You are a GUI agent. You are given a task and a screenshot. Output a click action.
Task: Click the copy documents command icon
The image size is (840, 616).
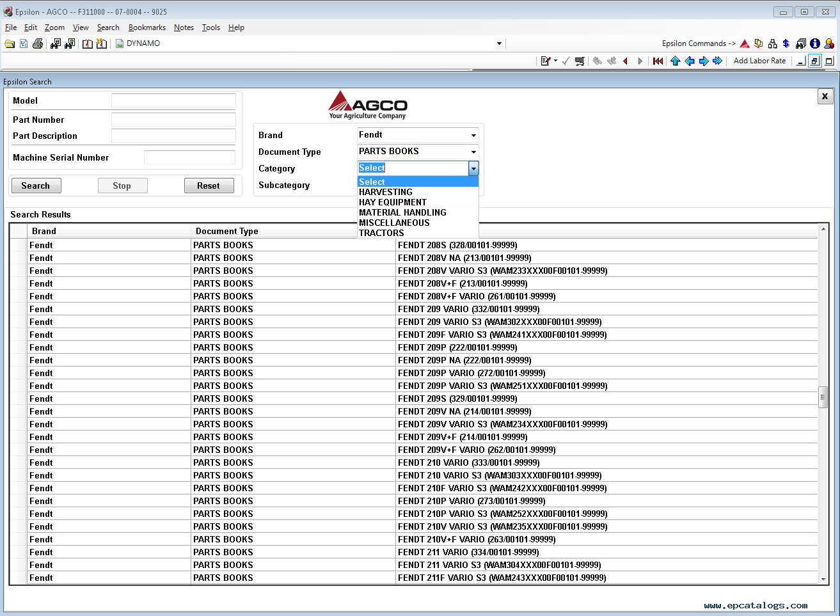click(x=759, y=43)
